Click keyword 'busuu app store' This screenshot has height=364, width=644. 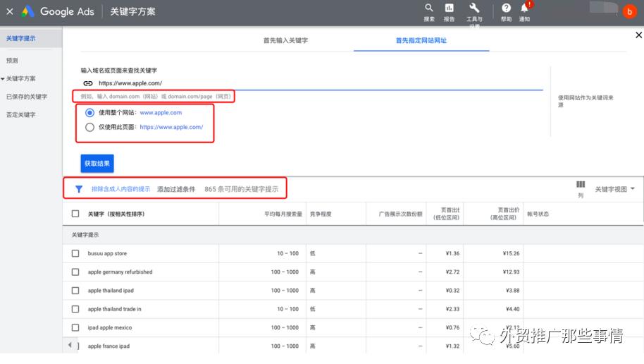(107, 253)
